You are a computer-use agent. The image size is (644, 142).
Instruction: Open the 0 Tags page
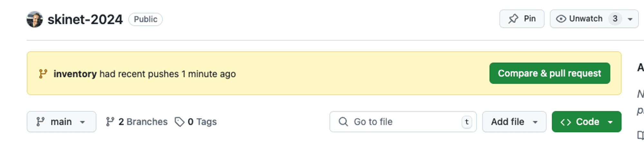pyautogui.click(x=202, y=122)
